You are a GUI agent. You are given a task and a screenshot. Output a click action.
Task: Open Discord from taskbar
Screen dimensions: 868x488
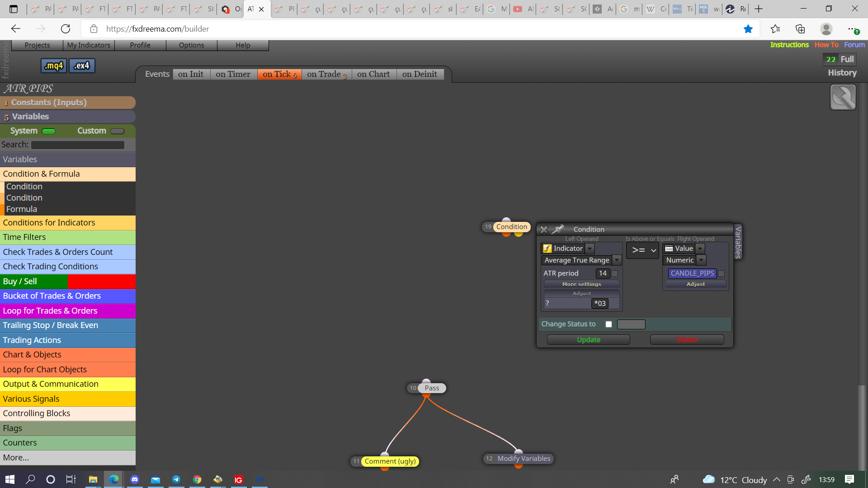135,479
